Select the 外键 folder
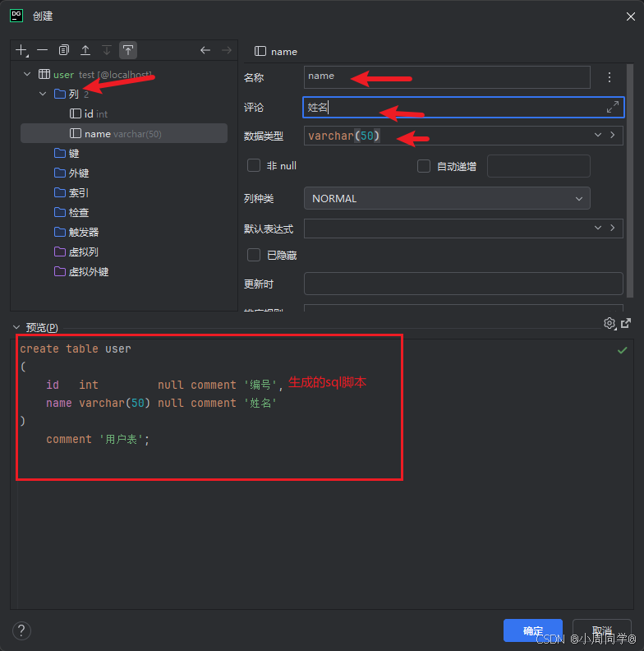This screenshot has height=651, width=644. coord(71,173)
